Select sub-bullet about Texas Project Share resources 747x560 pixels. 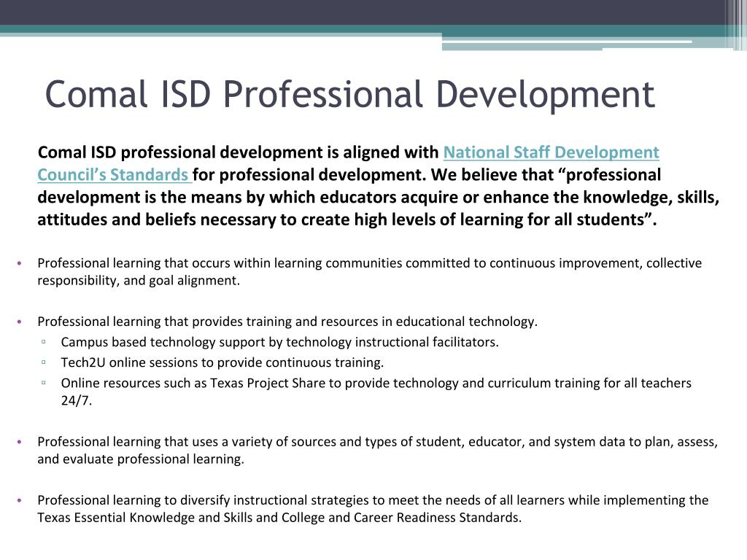click(376, 392)
